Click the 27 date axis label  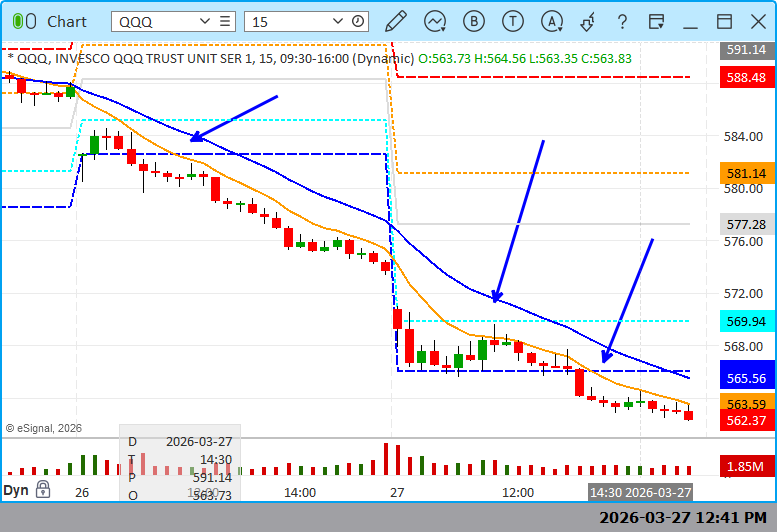397,493
